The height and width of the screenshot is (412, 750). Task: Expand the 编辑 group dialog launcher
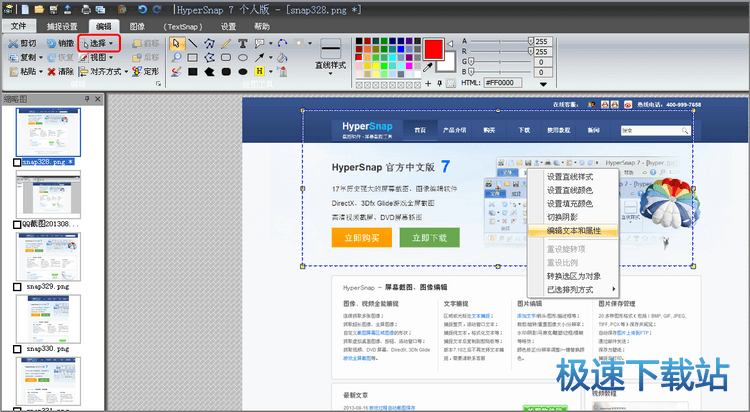click(x=158, y=84)
